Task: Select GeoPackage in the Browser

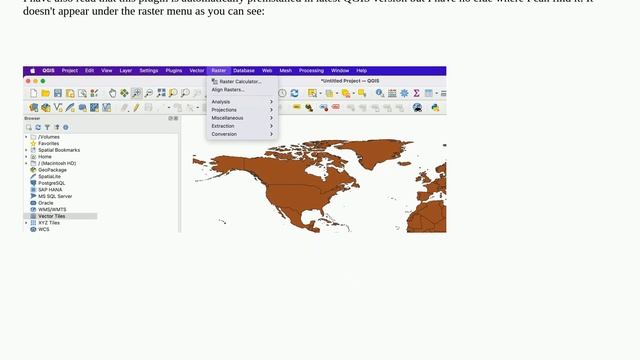Action: tap(52, 170)
